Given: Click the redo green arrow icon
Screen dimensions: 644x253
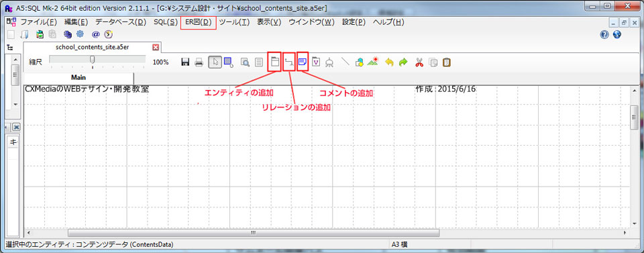Looking at the screenshot, I should pos(403,62).
